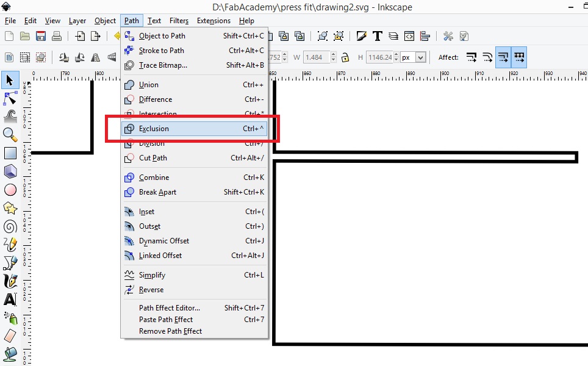The height and width of the screenshot is (366, 588).
Task: Choose Dynamic Offset
Action: [194, 241]
